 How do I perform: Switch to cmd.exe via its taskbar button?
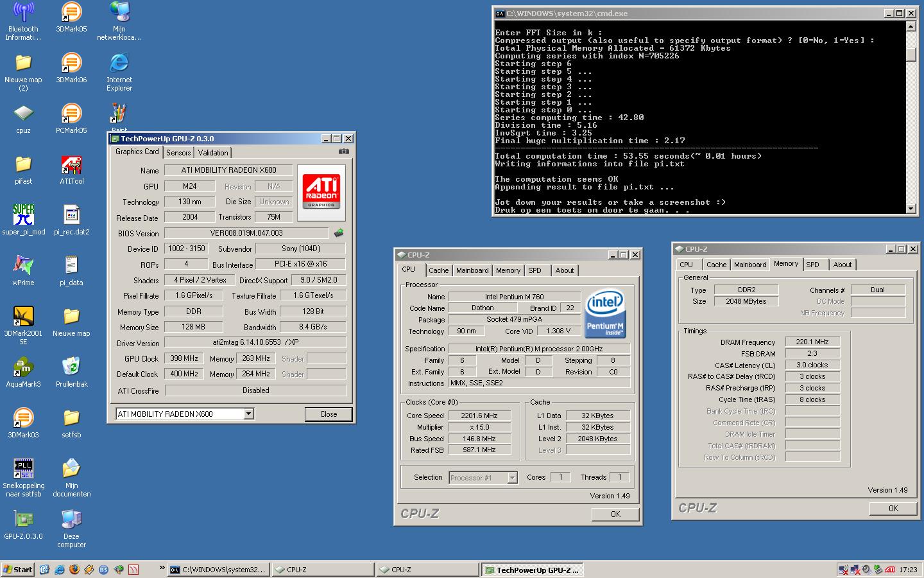pyautogui.click(x=218, y=570)
